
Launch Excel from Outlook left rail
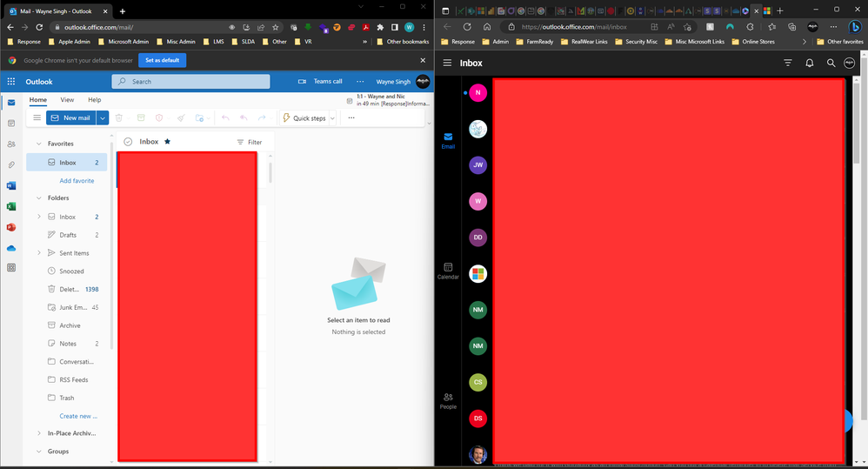click(11, 206)
